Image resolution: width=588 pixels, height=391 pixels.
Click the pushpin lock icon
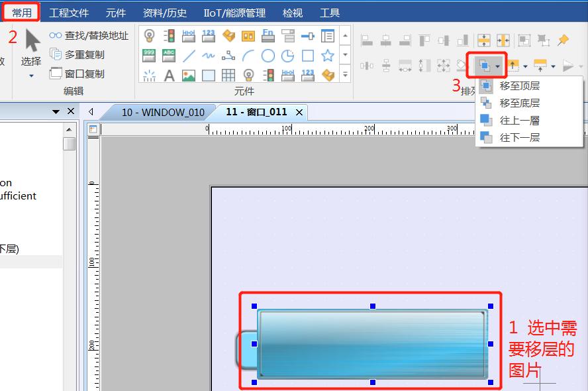(x=563, y=40)
